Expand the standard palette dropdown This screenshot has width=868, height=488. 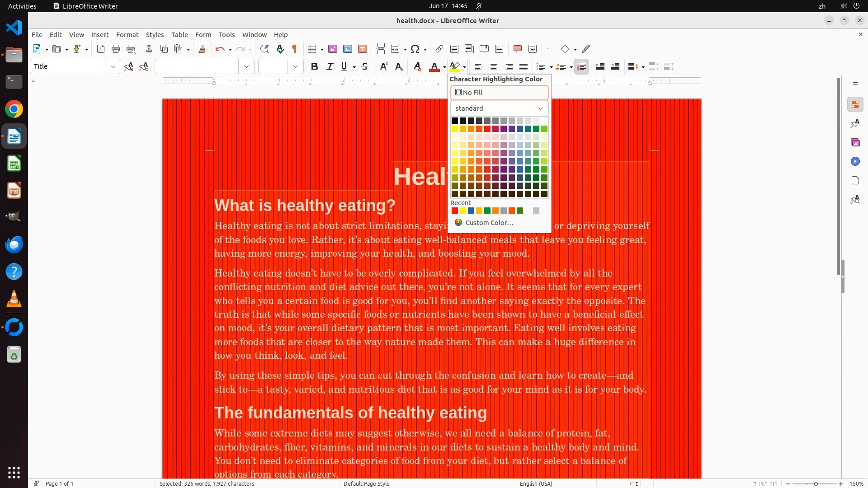(x=499, y=108)
